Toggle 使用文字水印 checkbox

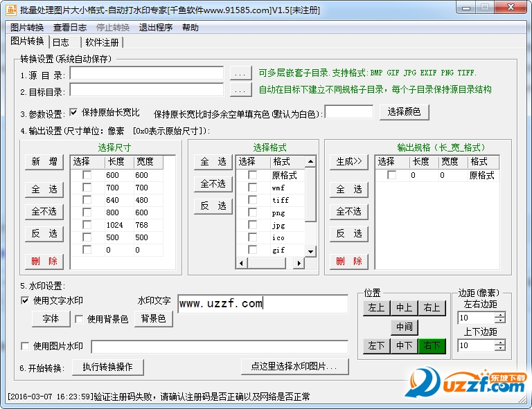point(25,300)
